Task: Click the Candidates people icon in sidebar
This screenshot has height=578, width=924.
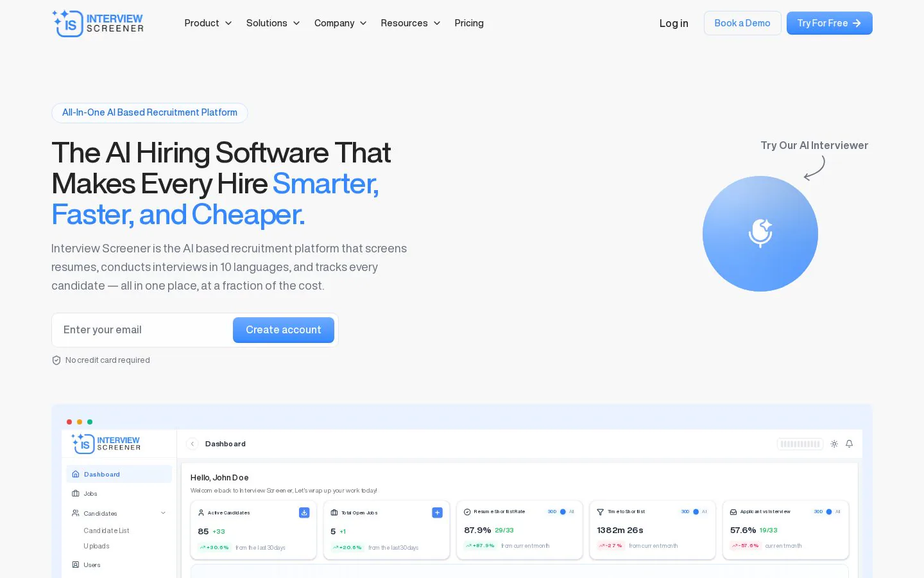Action: 76,513
